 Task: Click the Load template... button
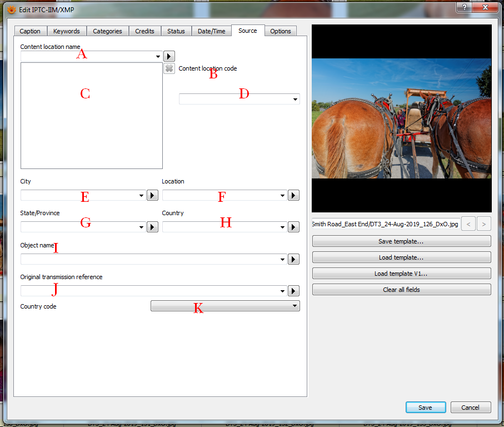(401, 257)
